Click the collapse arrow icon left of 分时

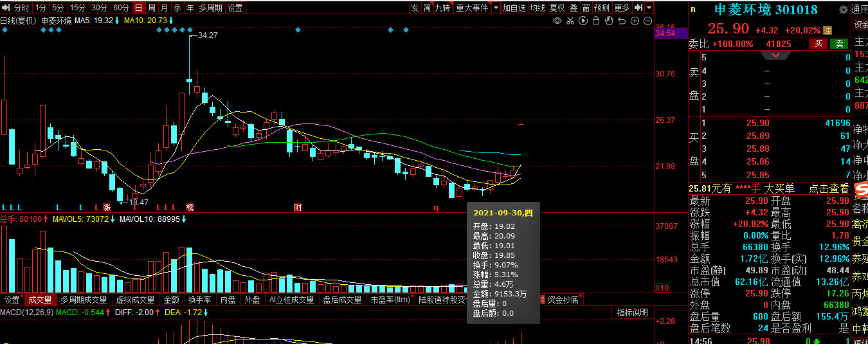6,8
